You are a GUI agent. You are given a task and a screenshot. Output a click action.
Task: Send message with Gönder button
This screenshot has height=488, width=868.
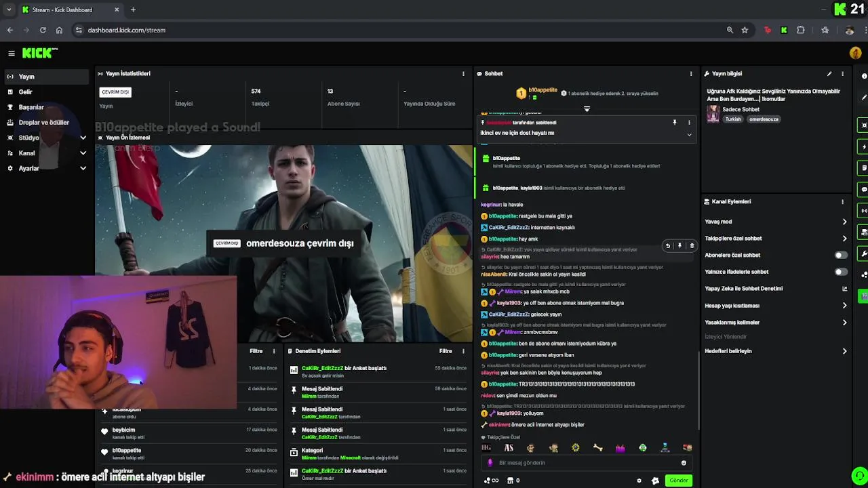[678, 481]
